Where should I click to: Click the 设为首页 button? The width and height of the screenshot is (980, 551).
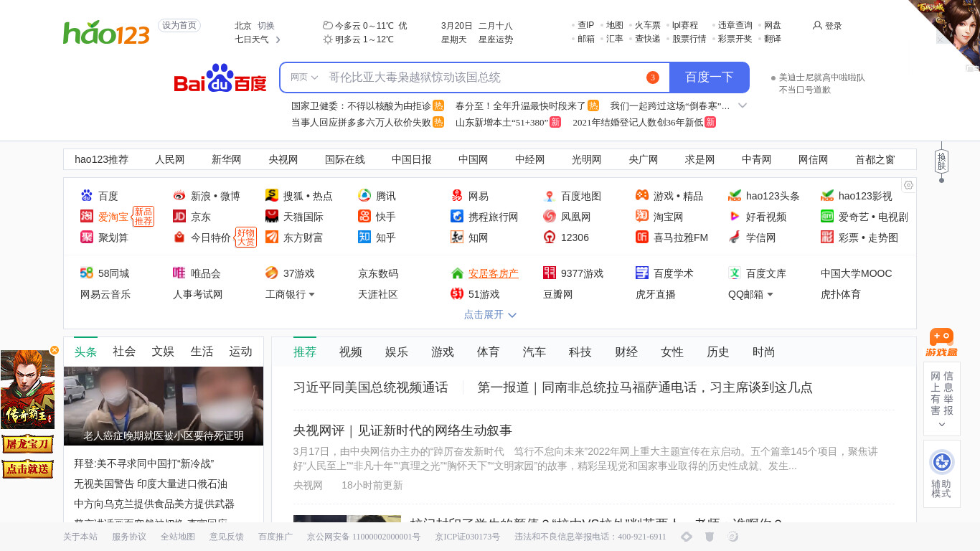coord(179,26)
